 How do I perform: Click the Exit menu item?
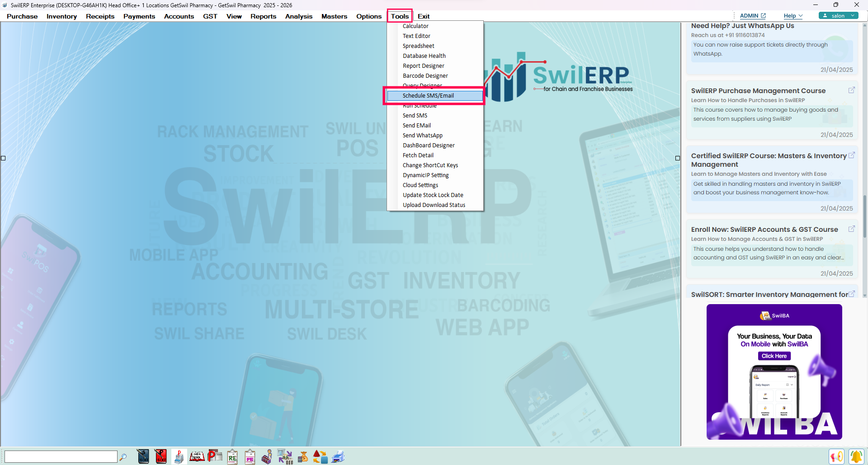click(424, 16)
